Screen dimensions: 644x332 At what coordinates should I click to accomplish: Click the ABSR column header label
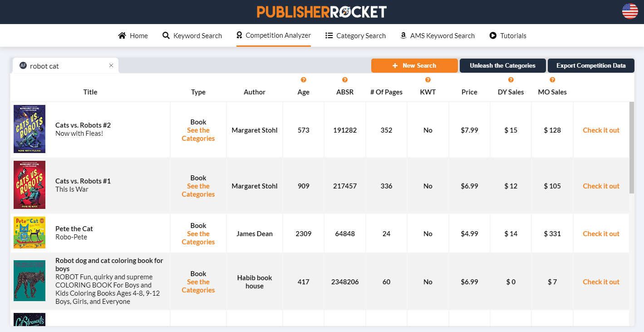coord(345,92)
